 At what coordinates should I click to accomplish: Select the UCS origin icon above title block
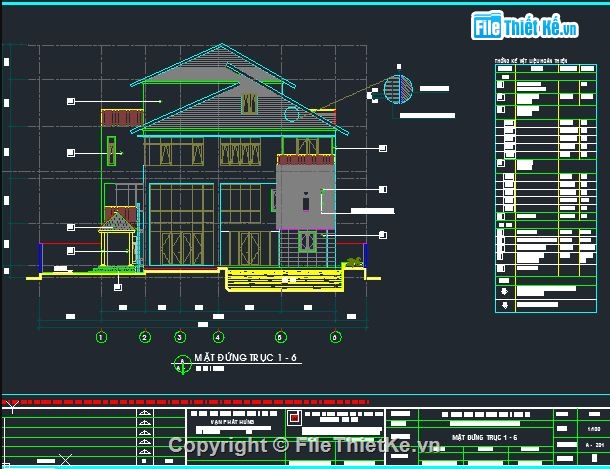(x=12, y=407)
